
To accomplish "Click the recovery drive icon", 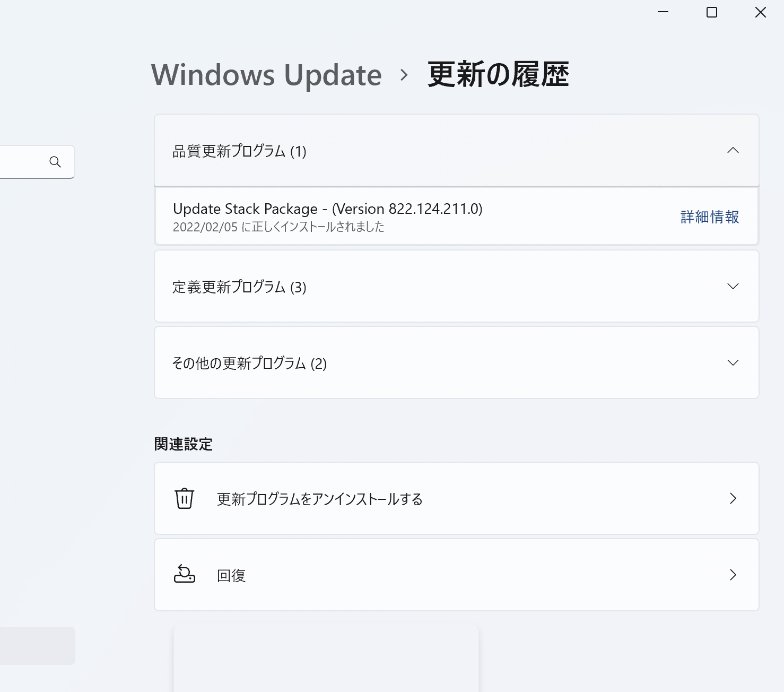I will tap(185, 574).
